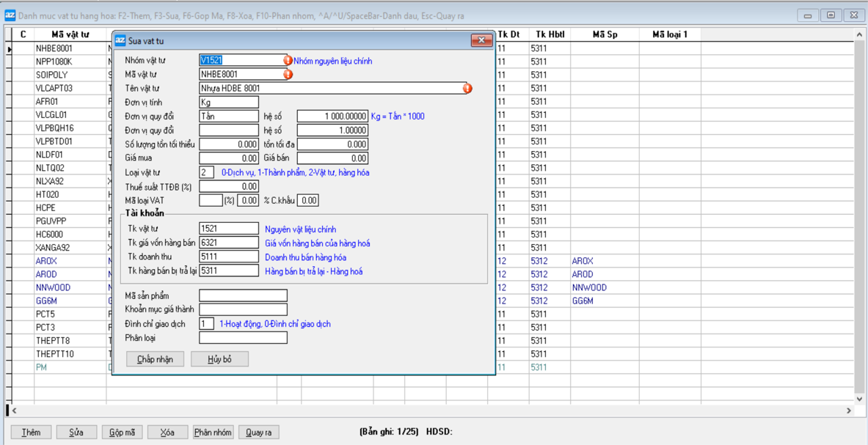Focus the Tk vật tư account field
The width and height of the screenshot is (868, 445).
tap(229, 229)
